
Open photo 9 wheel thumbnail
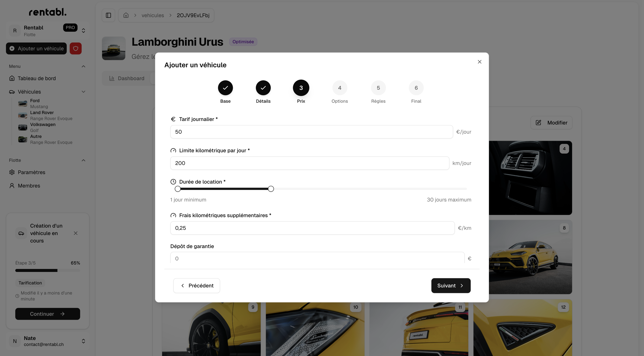pos(211,329)
